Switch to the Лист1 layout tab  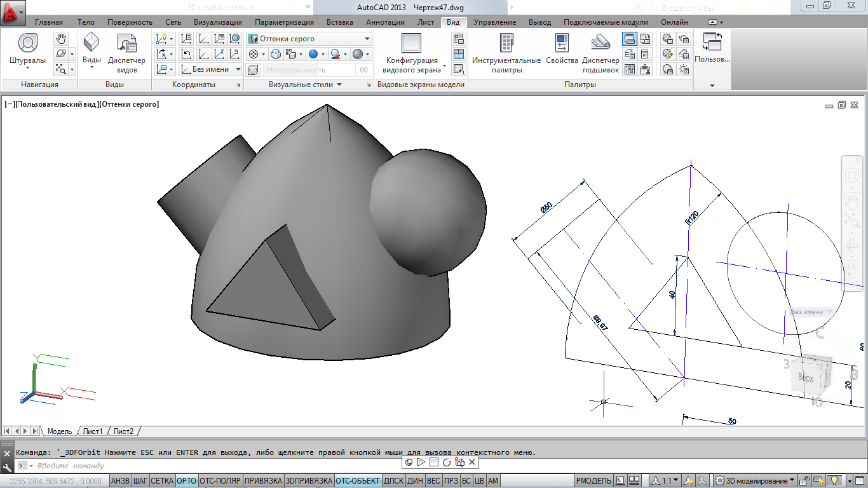(92, 431)
